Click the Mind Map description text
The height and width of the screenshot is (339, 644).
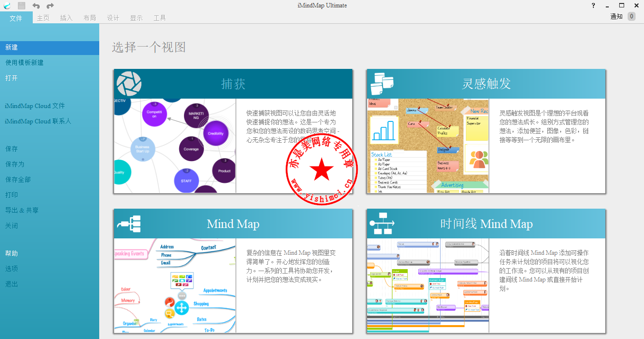tap(292, 266)
